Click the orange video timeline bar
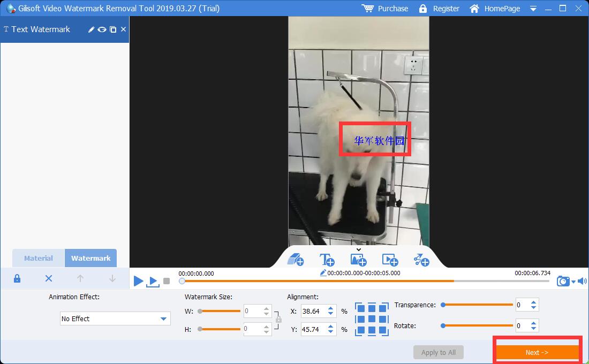Screen dimensions: 589x364 pyautogui.click(x=318, y=281)
